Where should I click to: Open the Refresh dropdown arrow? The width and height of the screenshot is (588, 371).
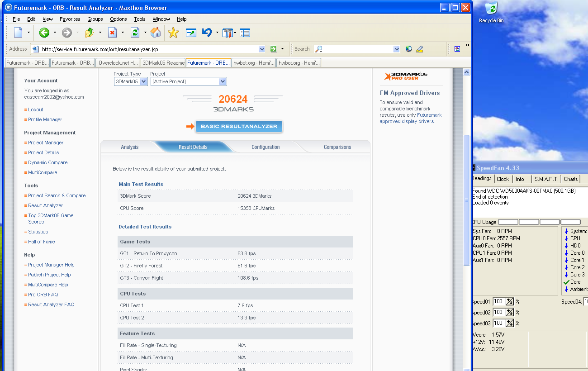[145, 33]
